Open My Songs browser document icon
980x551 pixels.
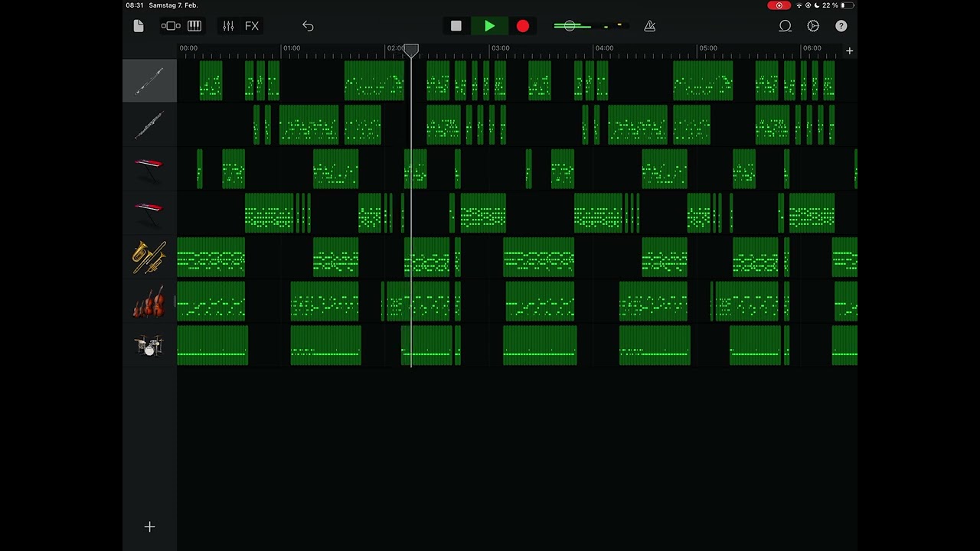pyautogui.click(x=139, y=26)
